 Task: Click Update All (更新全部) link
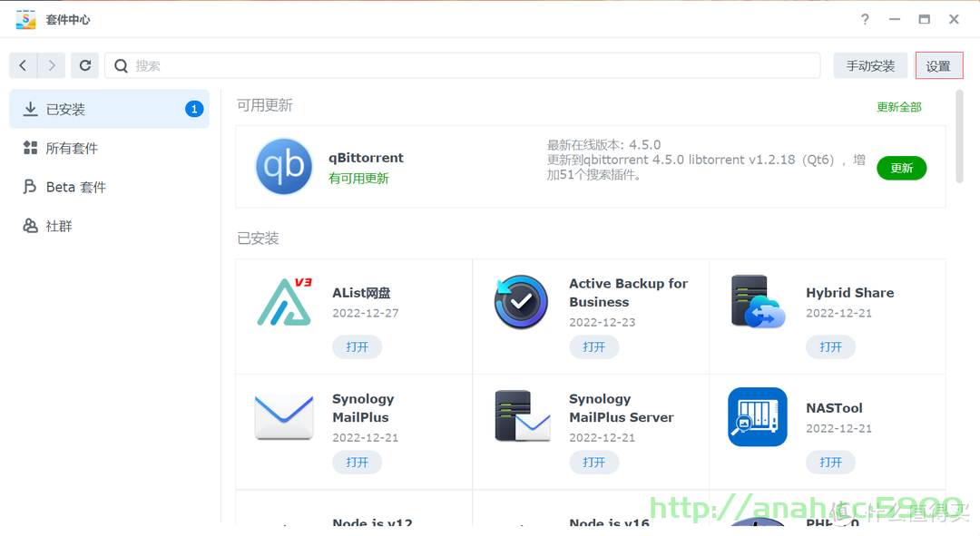coord(898,107)
